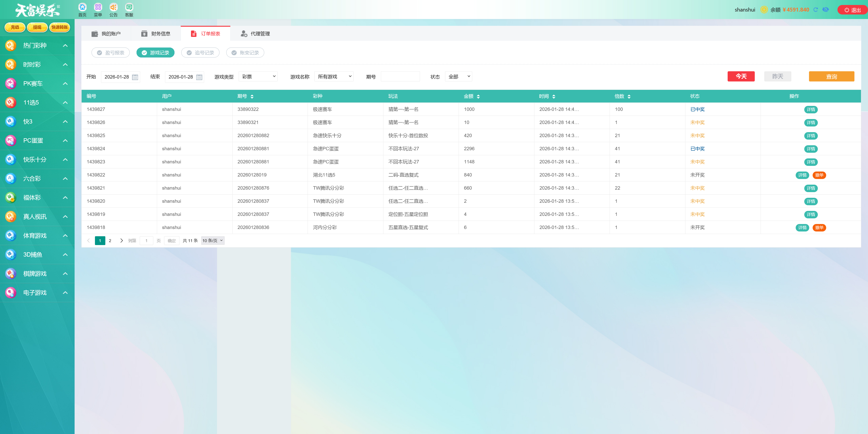Open the end date calendar icon
868x434 pixels.
click(199, 77)
